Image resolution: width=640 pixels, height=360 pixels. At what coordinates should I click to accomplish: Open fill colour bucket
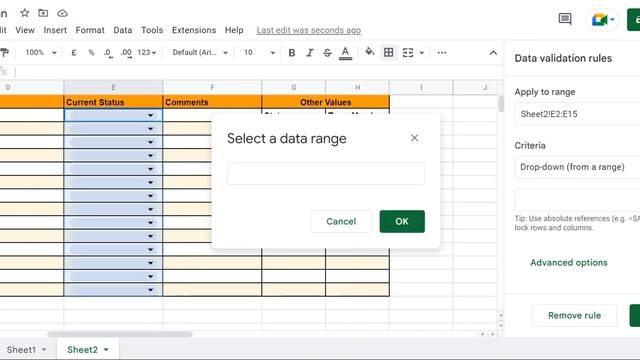(x=370, y=52)
